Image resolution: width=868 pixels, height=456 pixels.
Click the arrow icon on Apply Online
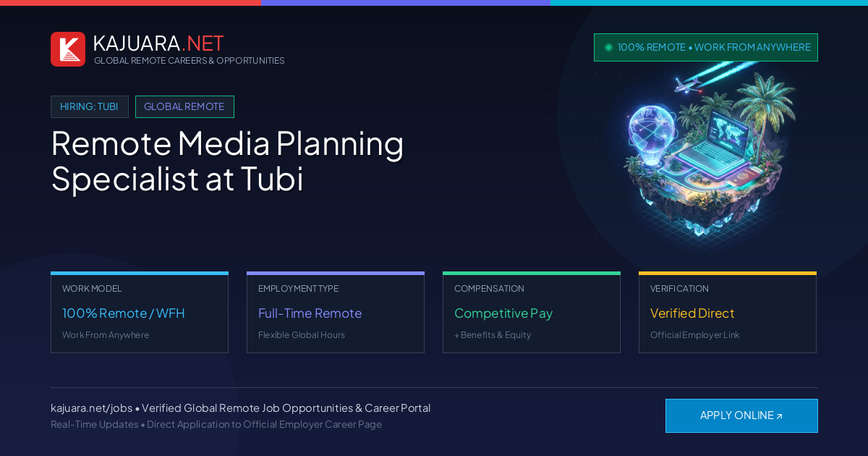[780, 416]
